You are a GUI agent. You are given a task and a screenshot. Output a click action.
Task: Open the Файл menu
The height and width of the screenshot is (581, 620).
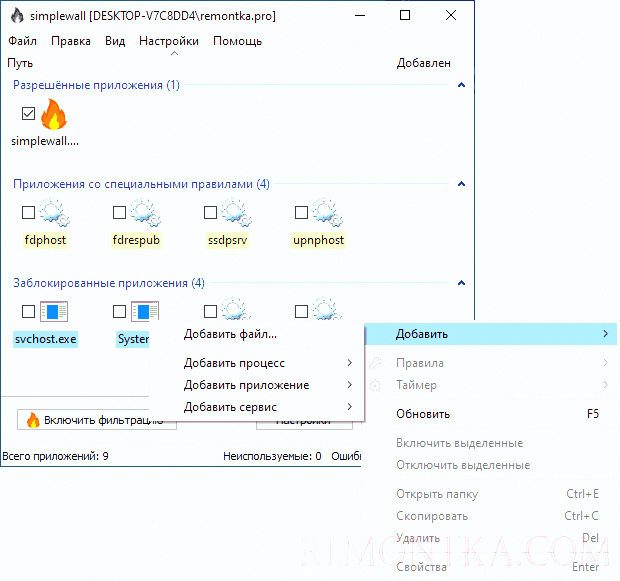(x=22, y=41)
